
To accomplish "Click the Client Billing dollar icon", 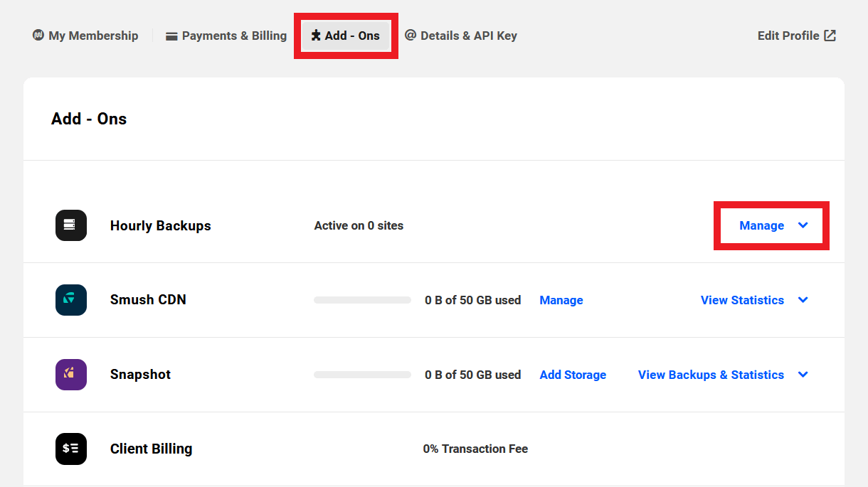I will [x=71, y=449].
